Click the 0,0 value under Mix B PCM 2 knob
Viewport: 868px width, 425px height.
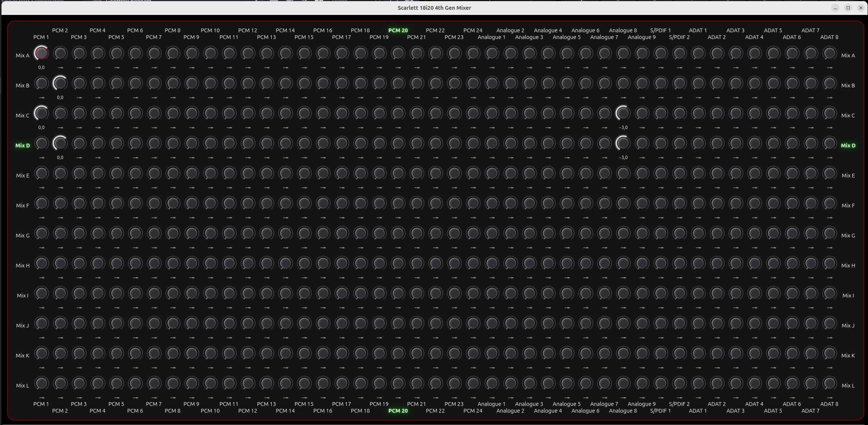click(60, 98)
